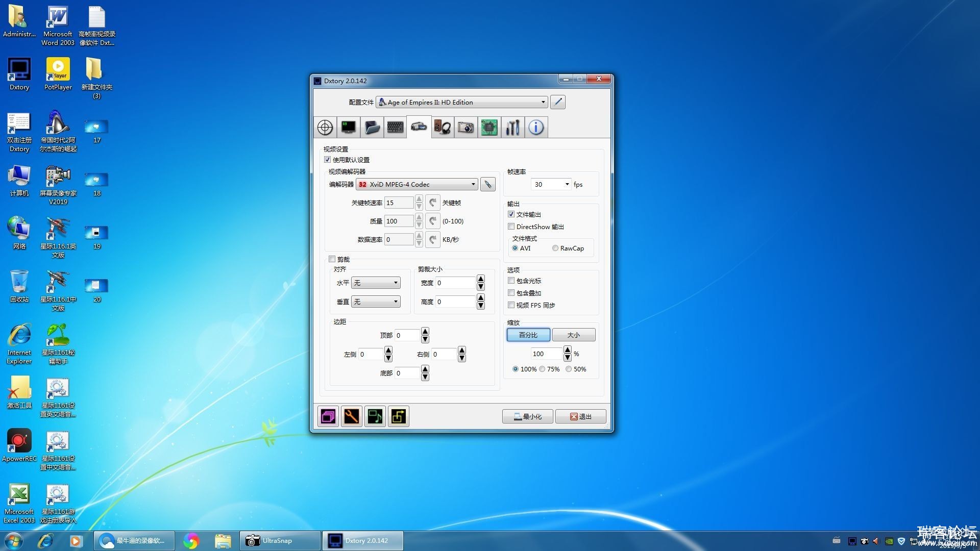980x551 pixels.
Task: Open the Chrome-style browser taskbar icon
Action: pyautogui.click(x=191, y=540)
